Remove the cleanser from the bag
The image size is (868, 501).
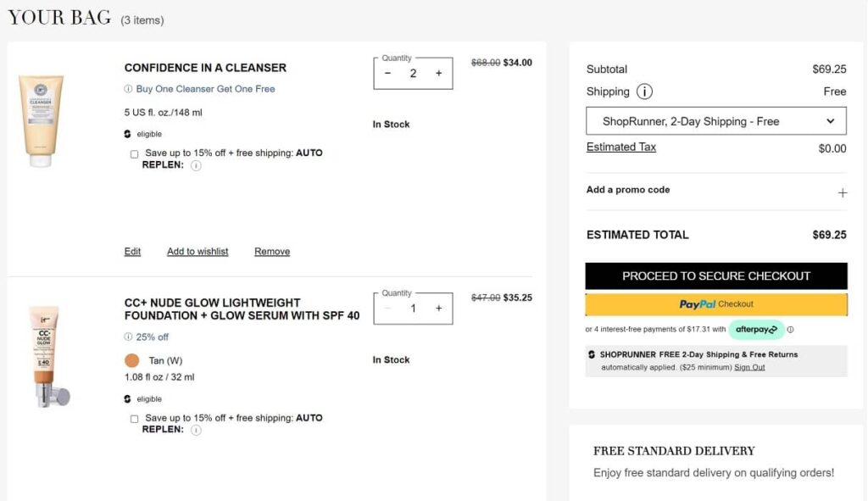pyautogui.click(x=272, y=252)
